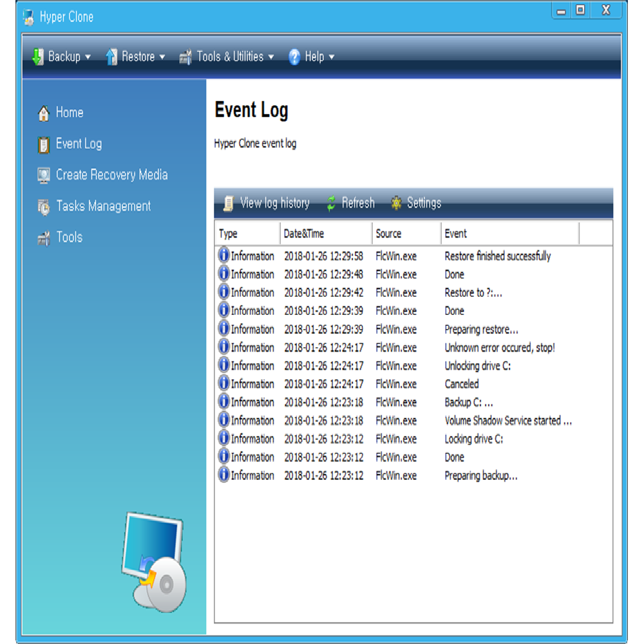The height and width of the screenshot is (644, 644).
Task: Go to Tools in the sidebar
Action: tap(69, 237)
